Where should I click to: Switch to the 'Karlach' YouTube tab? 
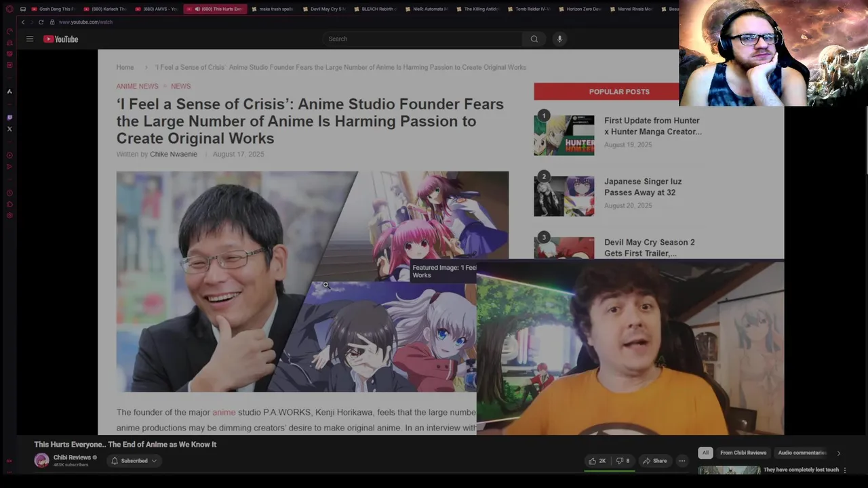(104, 9)
